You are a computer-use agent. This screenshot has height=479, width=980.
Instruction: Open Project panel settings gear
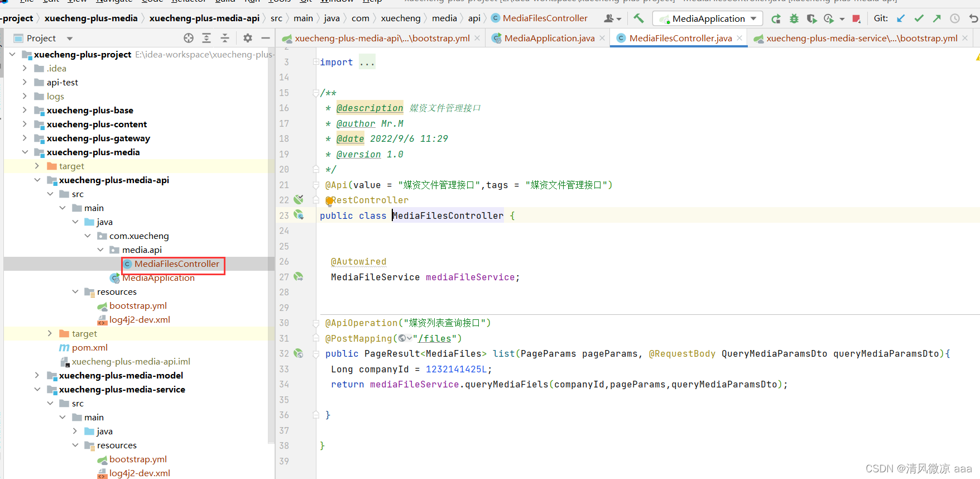[248, 38]
